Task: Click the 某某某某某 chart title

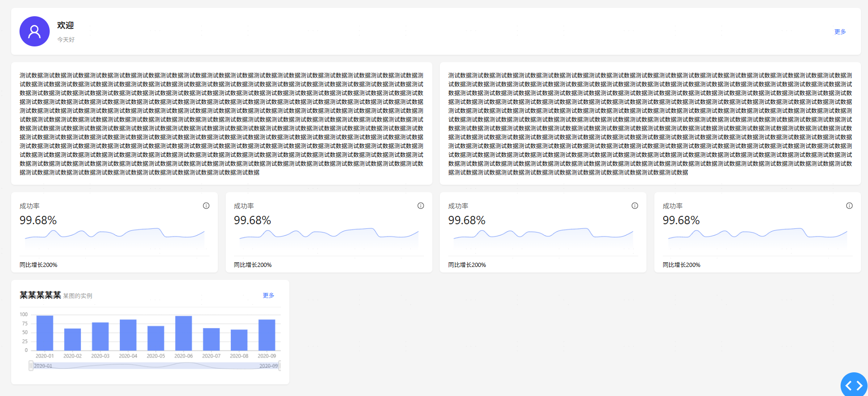Action: tap(40, 295)
